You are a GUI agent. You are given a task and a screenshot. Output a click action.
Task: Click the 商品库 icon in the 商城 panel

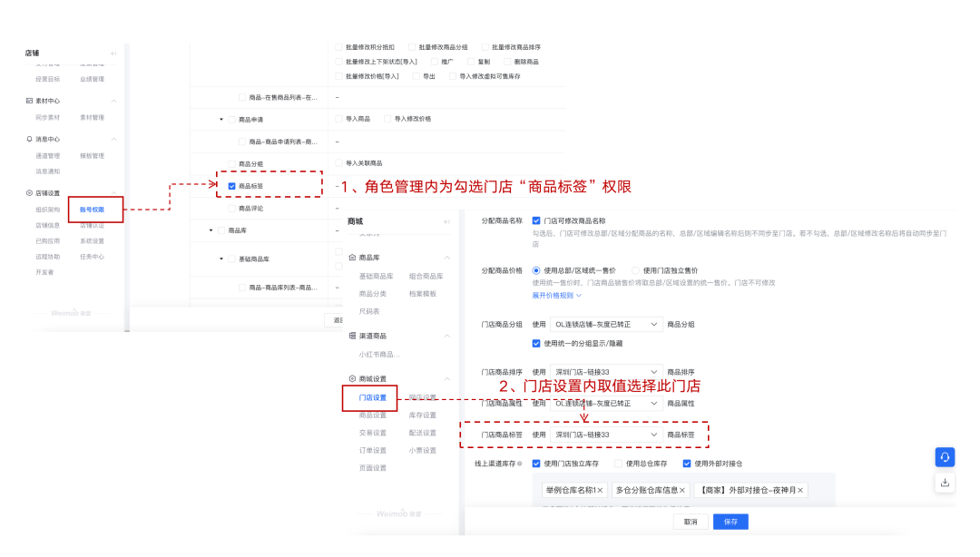(350, 255)
